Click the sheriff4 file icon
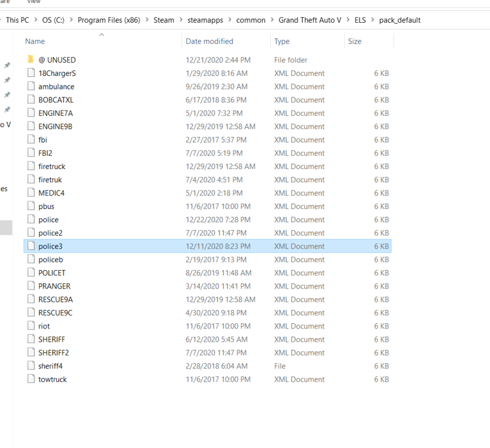 coord(30,366)
